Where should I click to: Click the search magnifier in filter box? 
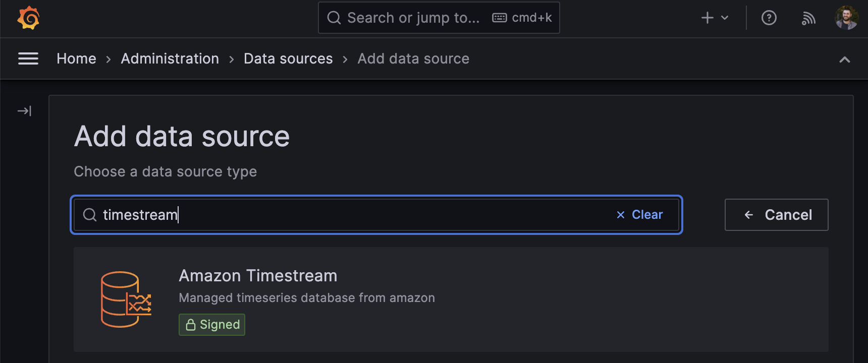pos(90,215)
